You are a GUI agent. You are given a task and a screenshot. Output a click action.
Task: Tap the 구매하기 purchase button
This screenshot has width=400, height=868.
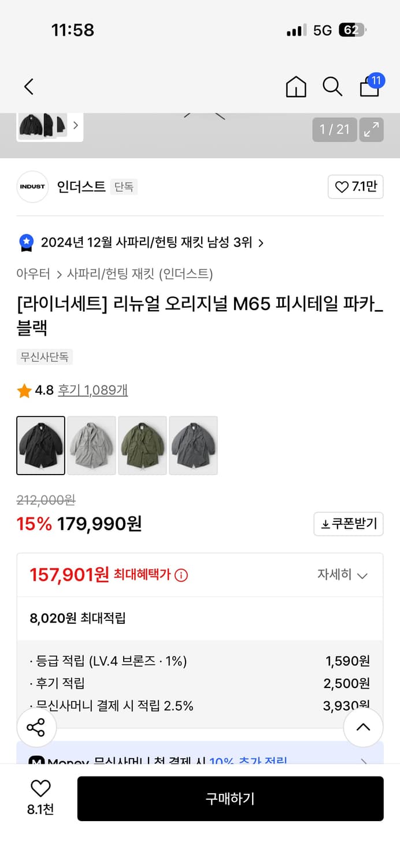(231, 799)
